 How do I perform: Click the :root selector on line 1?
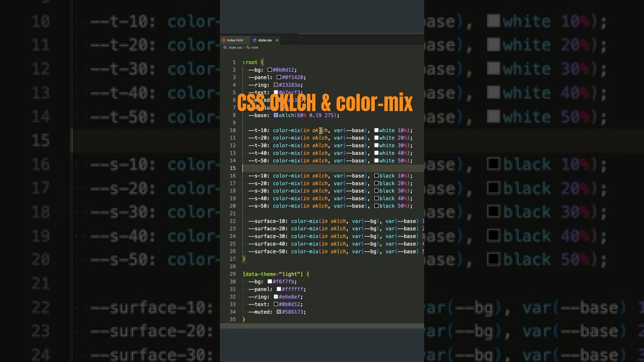[250, 62]
